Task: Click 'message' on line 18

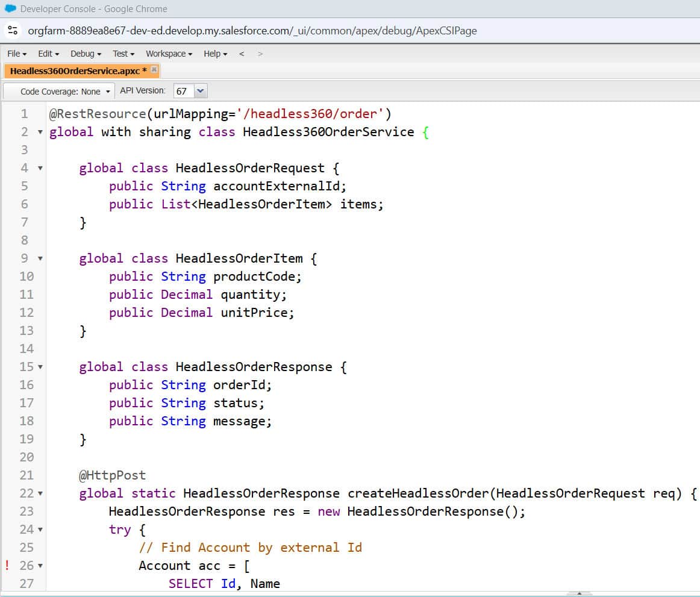Action: pyautogui.click(x=239, y=421)
